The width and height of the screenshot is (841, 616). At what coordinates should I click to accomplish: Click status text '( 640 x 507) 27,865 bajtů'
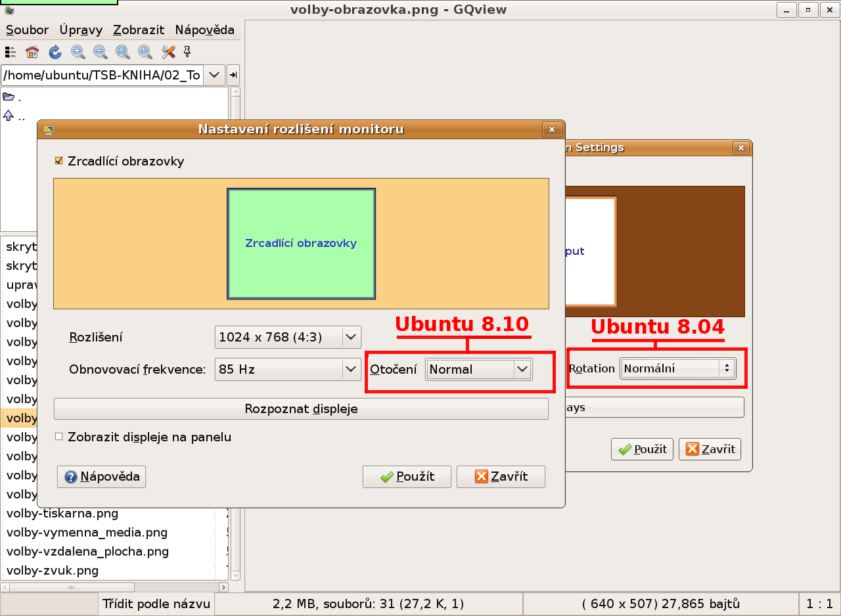[661, 604]
